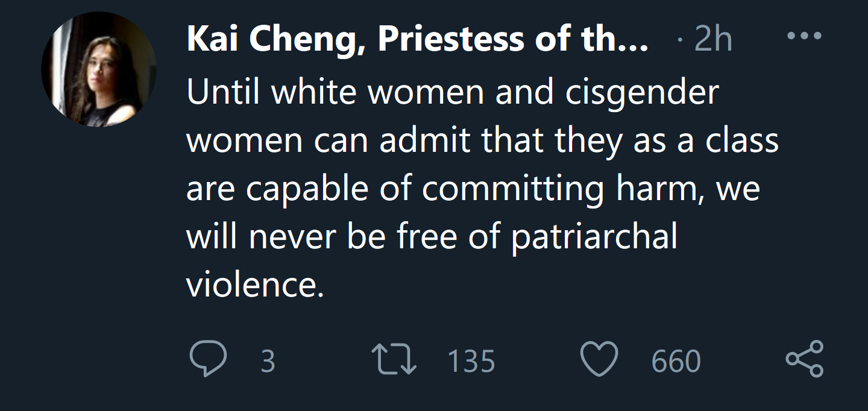The height and width of the screenshot is (411, 868).
Task: Click the reply speech bubble icon
Action: pos(208,359)
